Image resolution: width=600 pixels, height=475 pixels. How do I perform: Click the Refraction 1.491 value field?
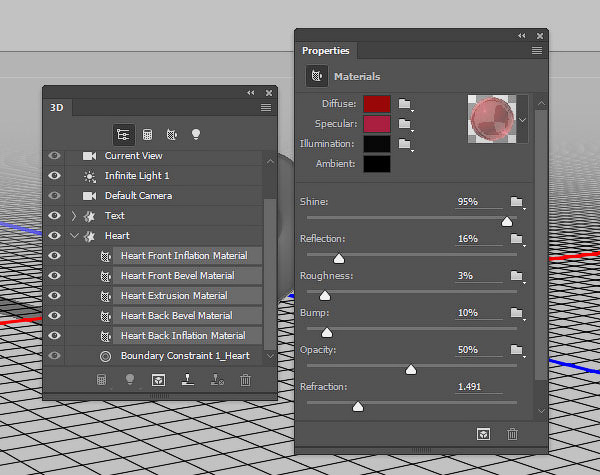479,387
